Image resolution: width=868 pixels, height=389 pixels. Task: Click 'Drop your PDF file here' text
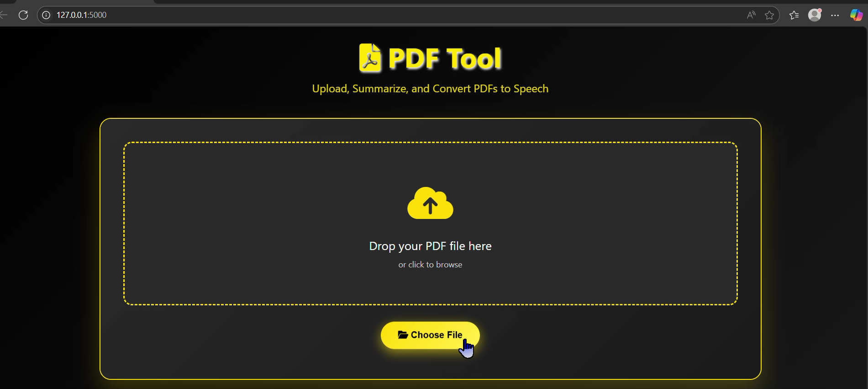tap(430, 246)
